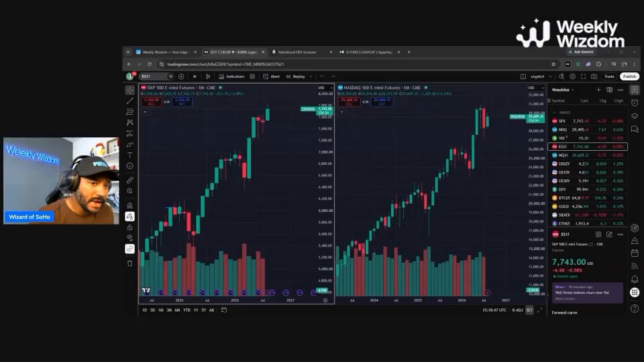Viewport: 644px width, 362px height.
Task: Bookmark this page star icon
Action: pyautogui.click(x=553, y=64)
